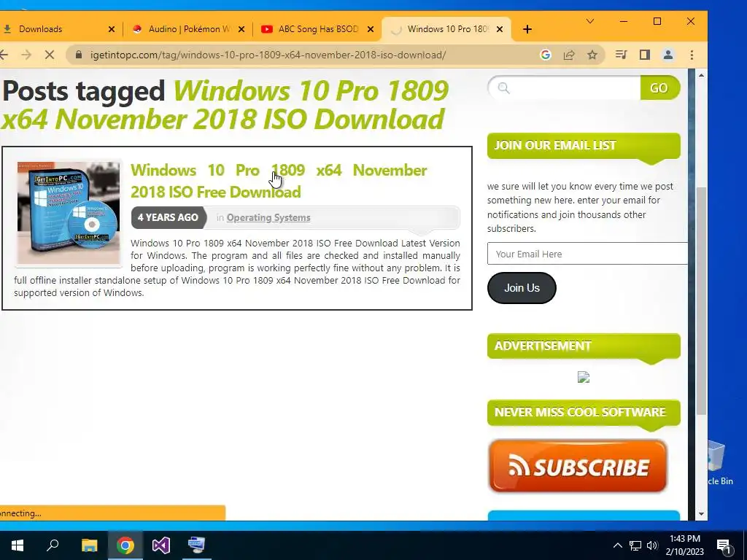The width and height of the screenshot is (747, 560).
Task: Open the notification center icon
Action: tap(724, 545)
